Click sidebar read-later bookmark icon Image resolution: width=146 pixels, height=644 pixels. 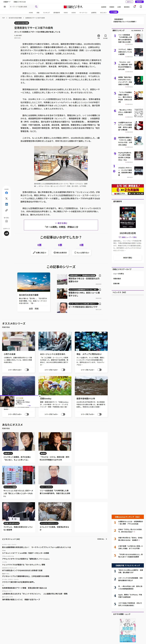[7, 221]
